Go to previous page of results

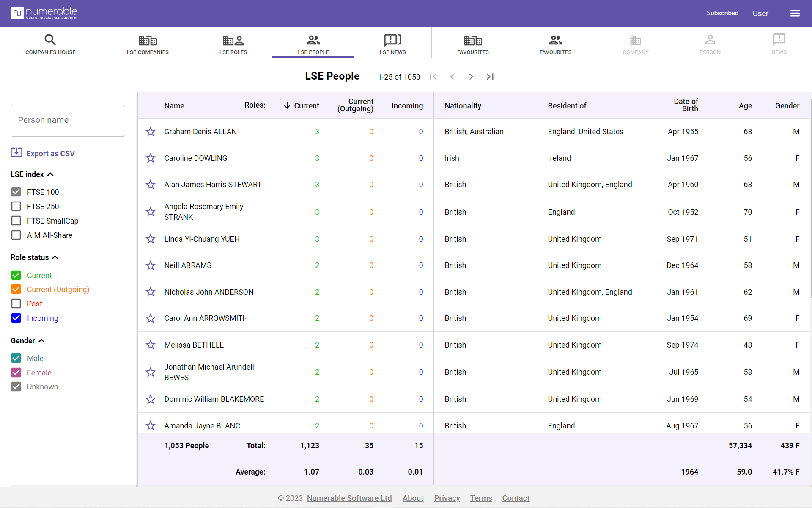[452, 77]
